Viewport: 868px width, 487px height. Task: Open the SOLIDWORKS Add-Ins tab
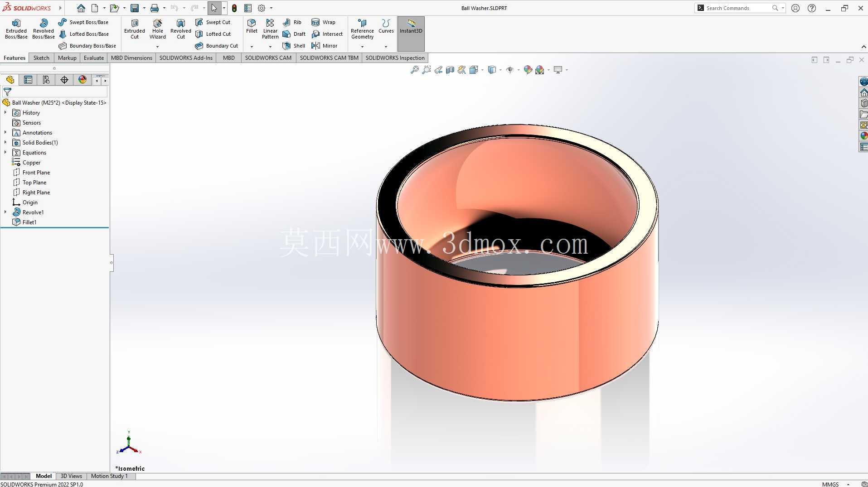click(x=186, y=58)
